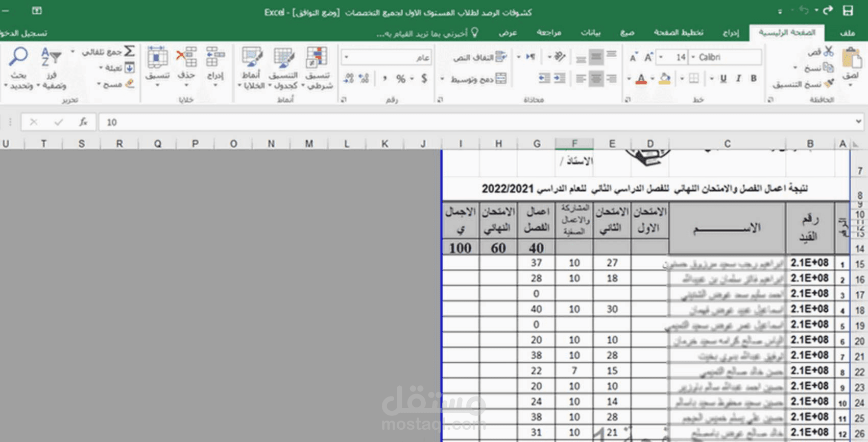Open the number format عام combo box
Viewport: 868px width, 442px height.
pyautogui.click(x=387, y=57)
